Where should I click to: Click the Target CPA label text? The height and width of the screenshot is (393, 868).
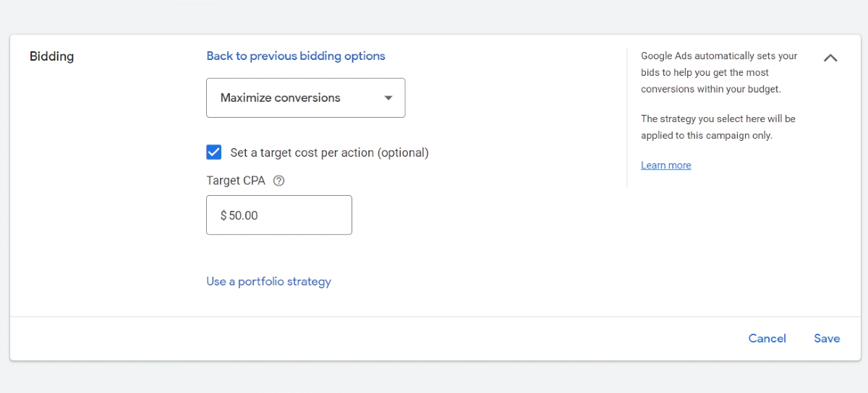point(236,181)
